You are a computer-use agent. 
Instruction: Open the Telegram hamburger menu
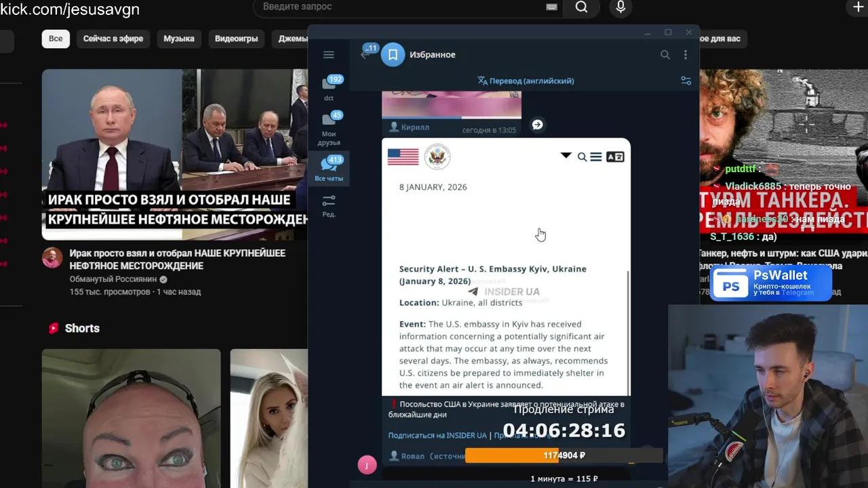pos(329,55)
